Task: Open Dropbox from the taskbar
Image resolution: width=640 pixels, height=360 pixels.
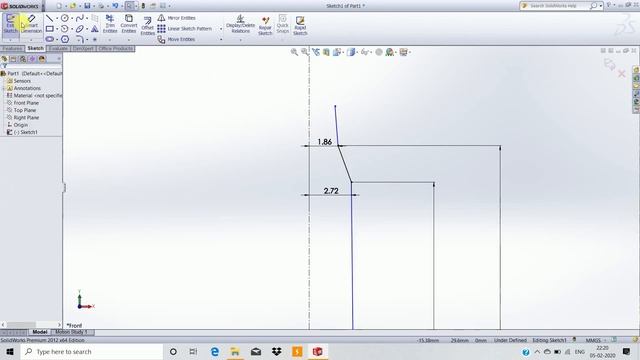Action: coord(276,351)
